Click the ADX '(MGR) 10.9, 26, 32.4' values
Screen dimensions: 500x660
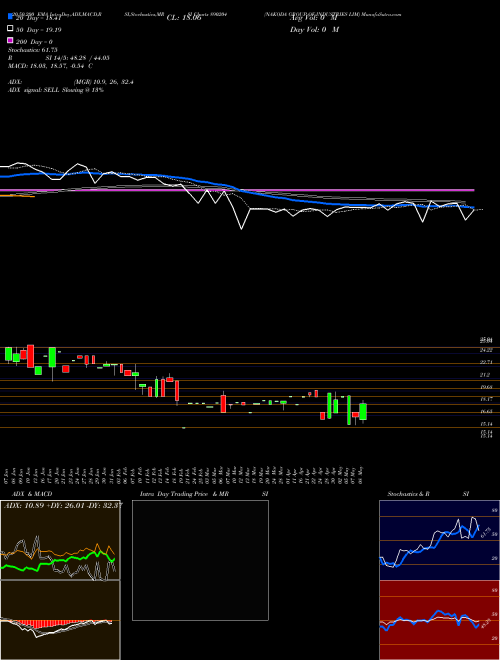[x=104, y=82]
